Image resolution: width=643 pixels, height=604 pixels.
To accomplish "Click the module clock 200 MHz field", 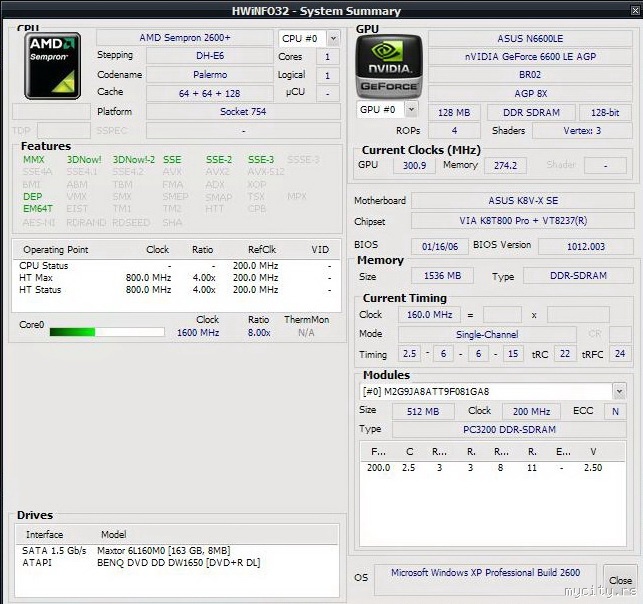I will pyautogui.click(x=531, y=411).
